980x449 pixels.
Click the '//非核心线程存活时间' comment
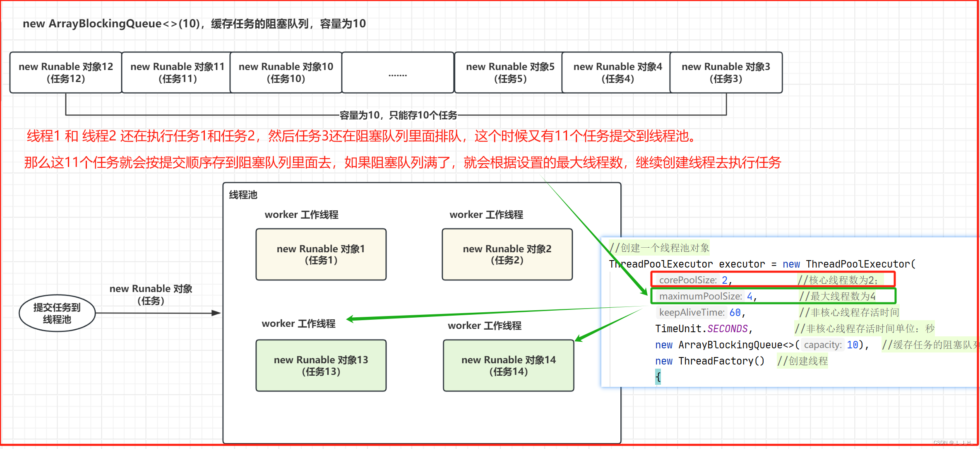point(849,312)
